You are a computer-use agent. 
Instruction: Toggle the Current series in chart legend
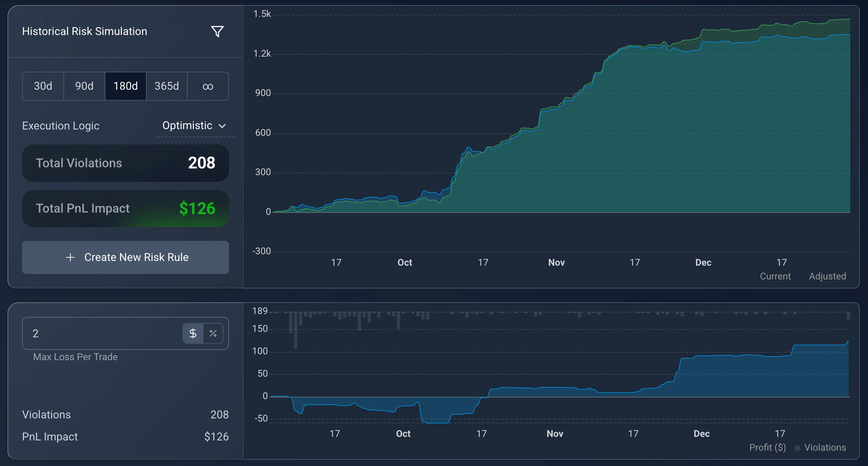(775, 276)
